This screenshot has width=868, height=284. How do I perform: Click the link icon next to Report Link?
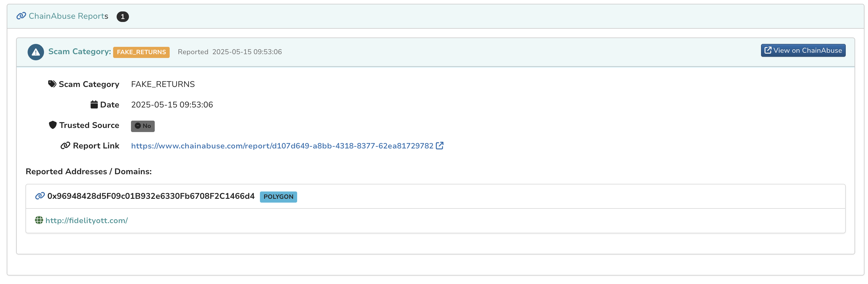click(x=65, y=145)
